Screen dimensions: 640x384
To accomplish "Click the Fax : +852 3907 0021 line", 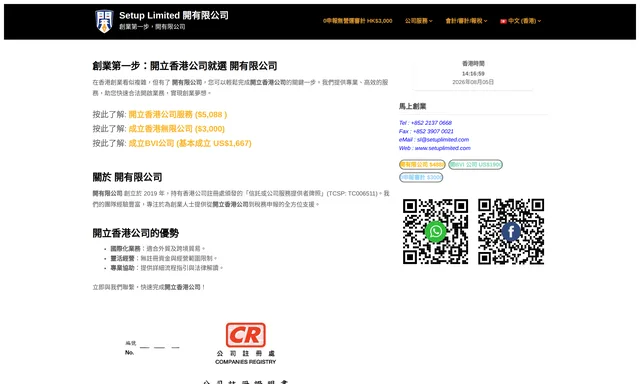I will 426,131.
